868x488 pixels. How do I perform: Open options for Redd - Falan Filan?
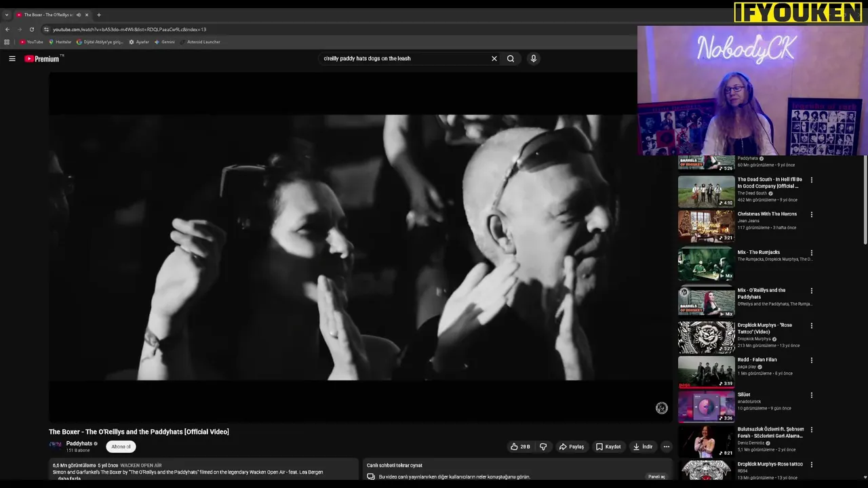[812, 361]
